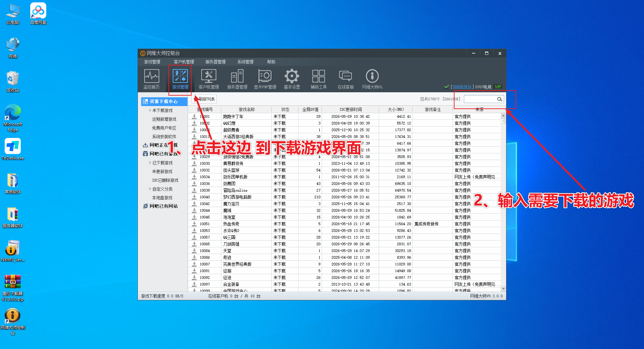Open the 系统管理 menu
644x349 pixels.
[x=245, y=62]
